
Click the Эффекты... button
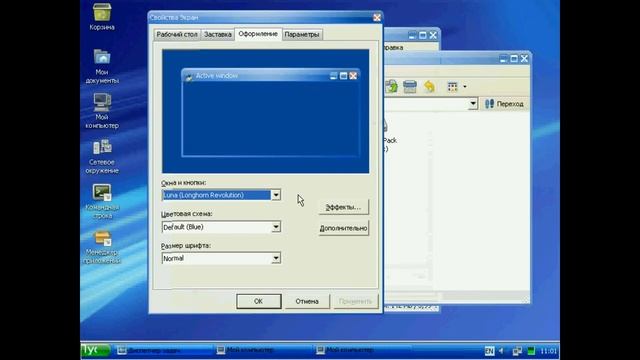click(343, 207)
